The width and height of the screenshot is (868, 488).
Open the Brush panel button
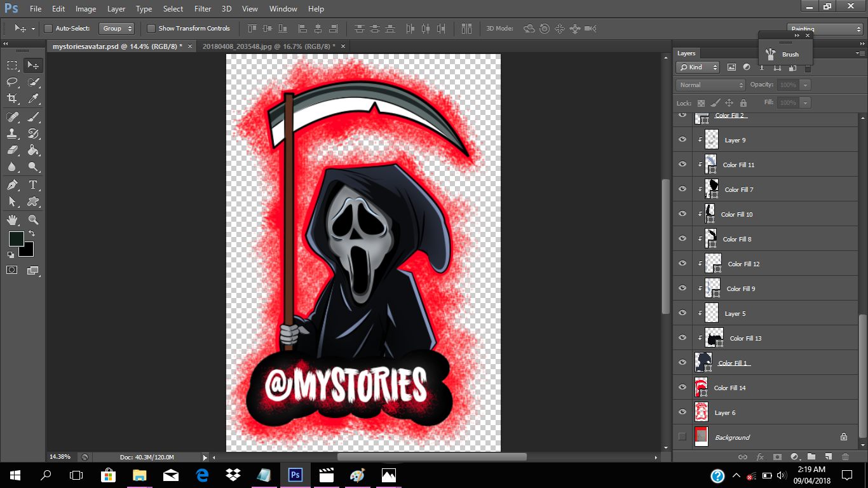pos(785,54)
